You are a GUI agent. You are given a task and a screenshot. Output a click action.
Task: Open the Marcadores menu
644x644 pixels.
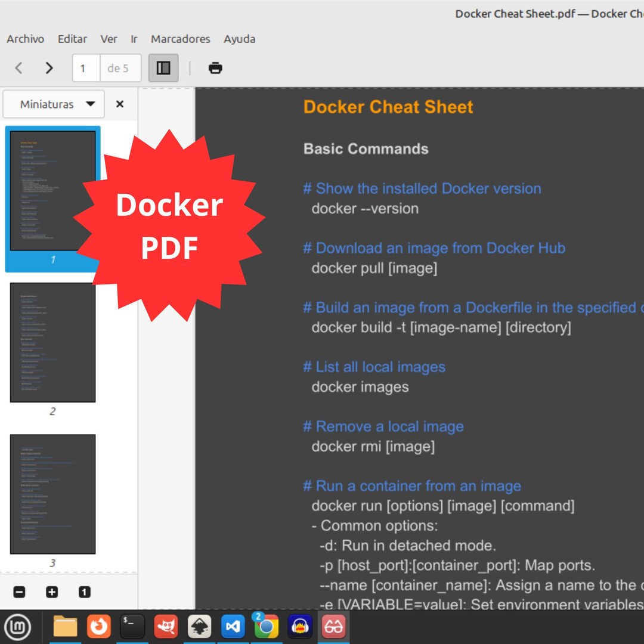point(180,39)
